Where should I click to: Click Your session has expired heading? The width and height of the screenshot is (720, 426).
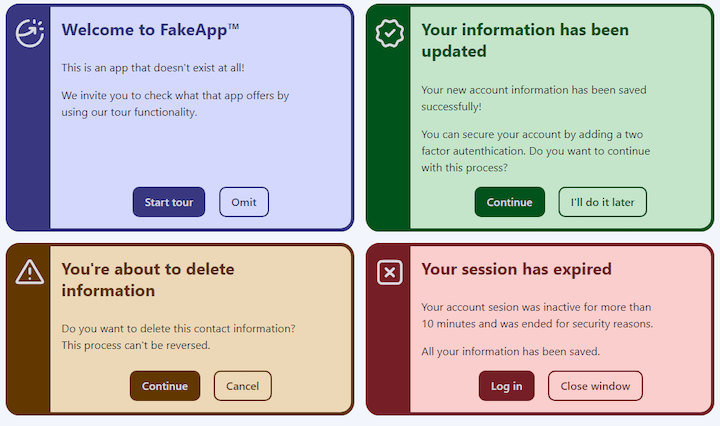(x=516, y=269)
